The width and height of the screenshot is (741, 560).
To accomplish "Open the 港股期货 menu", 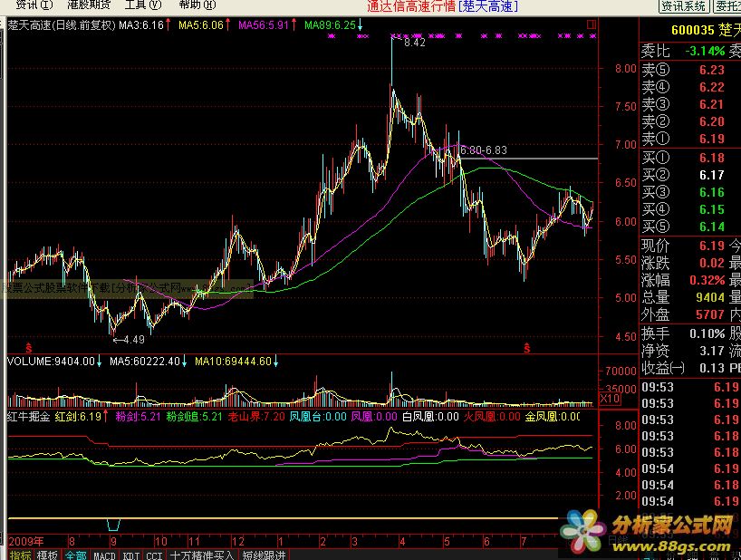I will pyautogui.click(x=89, y=5).
